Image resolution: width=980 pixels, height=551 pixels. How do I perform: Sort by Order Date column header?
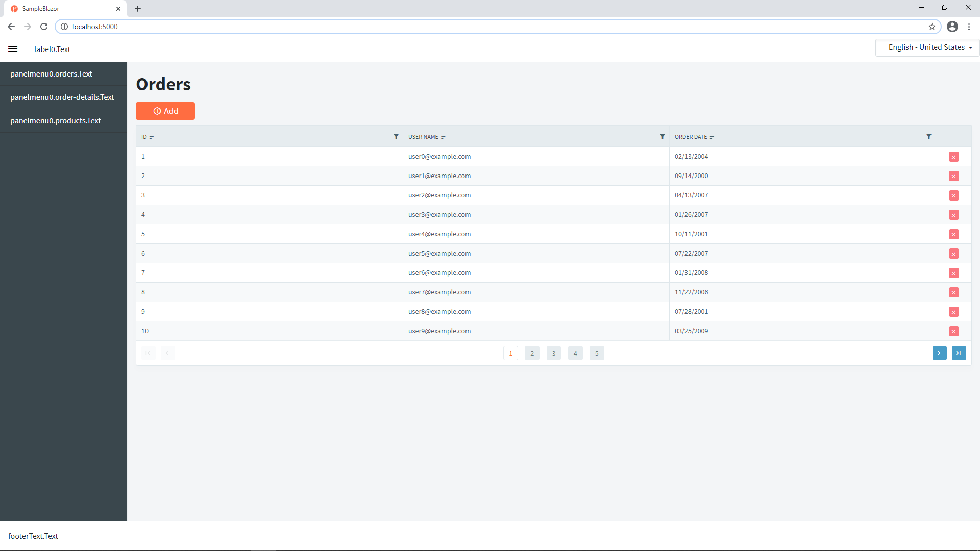click(695, 137)
